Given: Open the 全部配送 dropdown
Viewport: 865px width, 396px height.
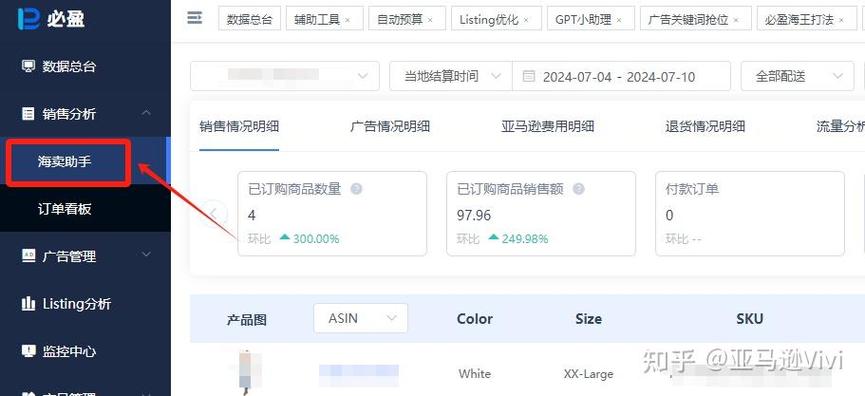Looking at the screenshot, I should pos(797,76).
